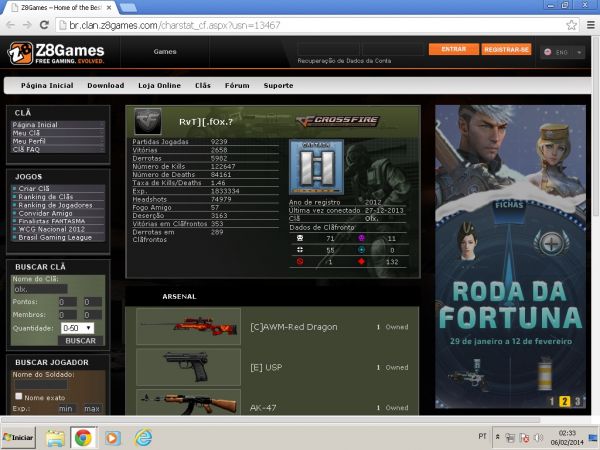Open the Quantidade 0-50 dropdown

click(x=77, y=328)
